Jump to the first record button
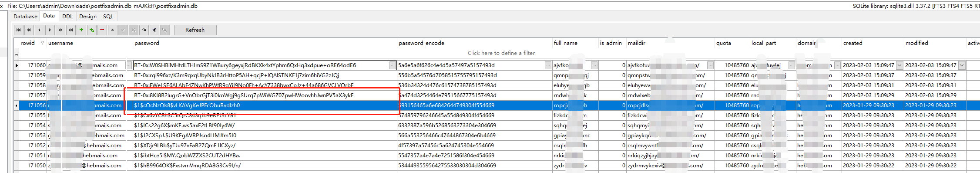 (19, 30)
